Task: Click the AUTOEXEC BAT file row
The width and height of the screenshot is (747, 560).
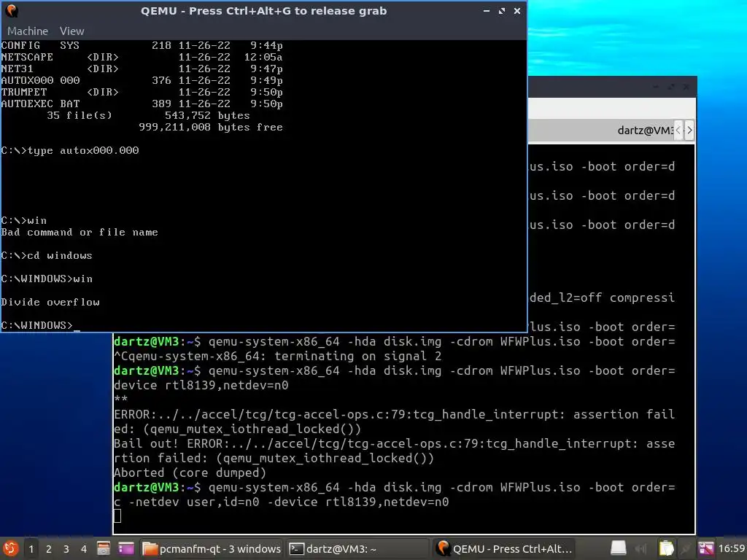Action: coord(142,104)
